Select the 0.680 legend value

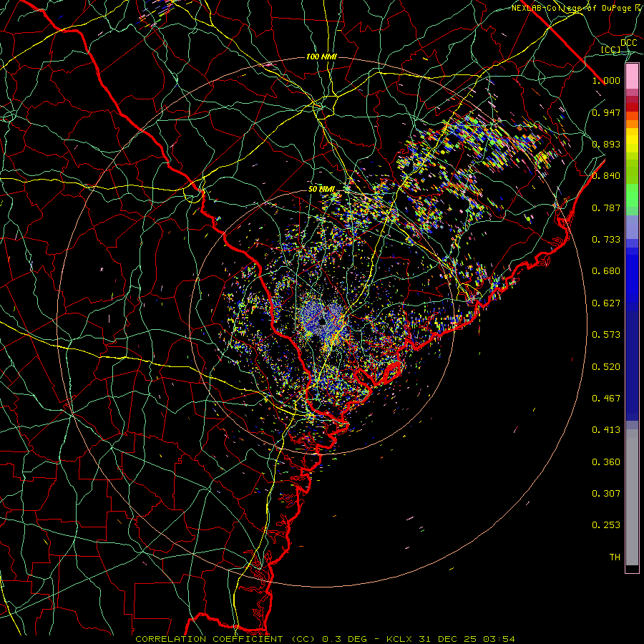(x=606, y=271)
